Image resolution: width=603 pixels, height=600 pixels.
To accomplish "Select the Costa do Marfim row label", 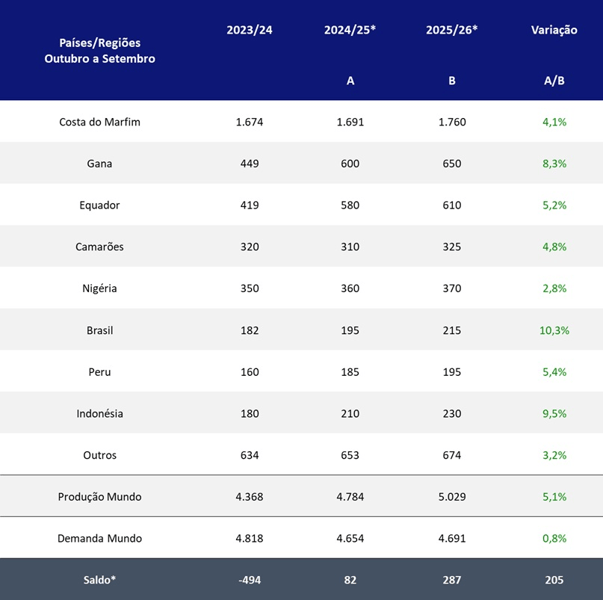I will point(100,122).
